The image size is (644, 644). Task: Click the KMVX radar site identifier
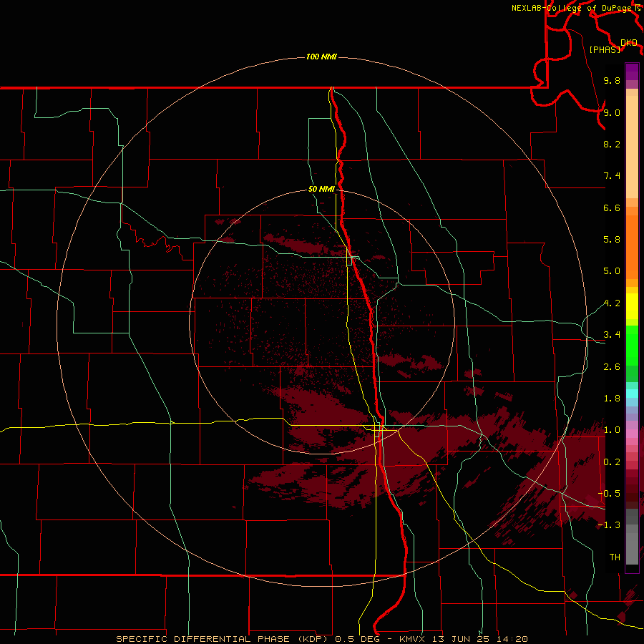click(x=412, y=639)
